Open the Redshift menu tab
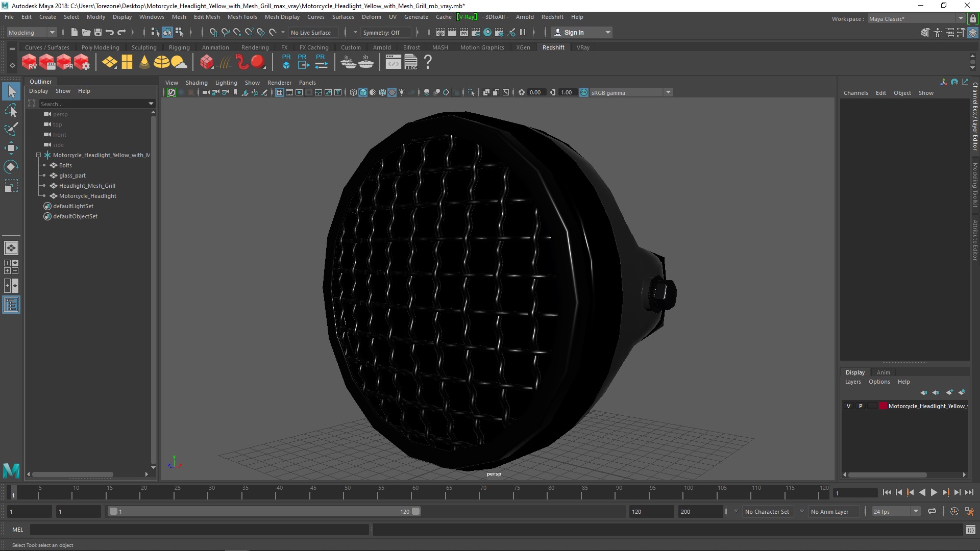This screenshot has height=551, width=980. pos(552,16)
